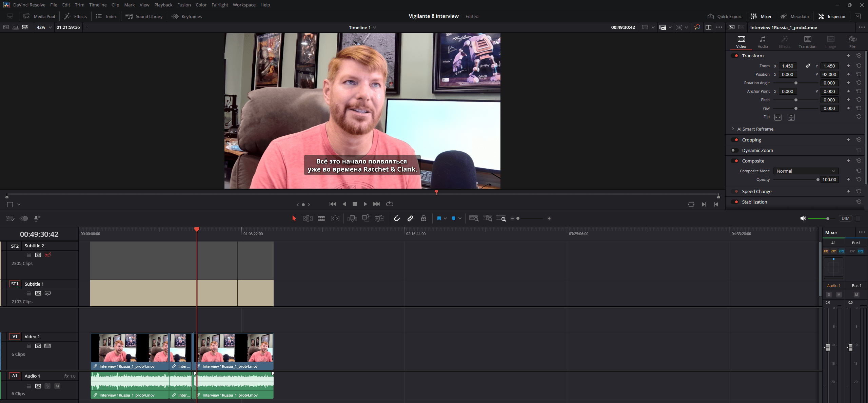Reset the Transform section

pyautogui.click(x=859, y=56)
